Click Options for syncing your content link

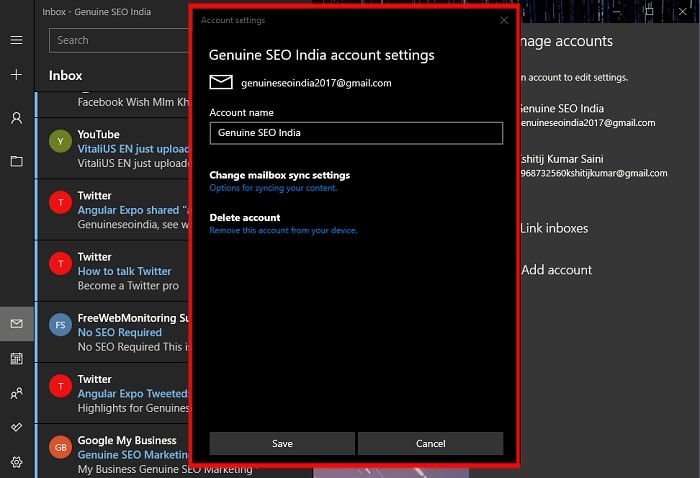coord(273,188)
